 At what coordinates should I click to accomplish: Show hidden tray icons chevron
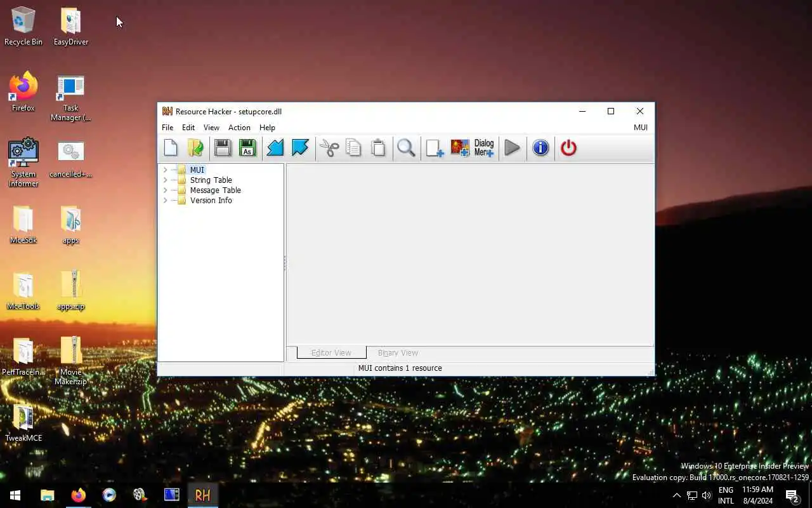coord(676,495)
